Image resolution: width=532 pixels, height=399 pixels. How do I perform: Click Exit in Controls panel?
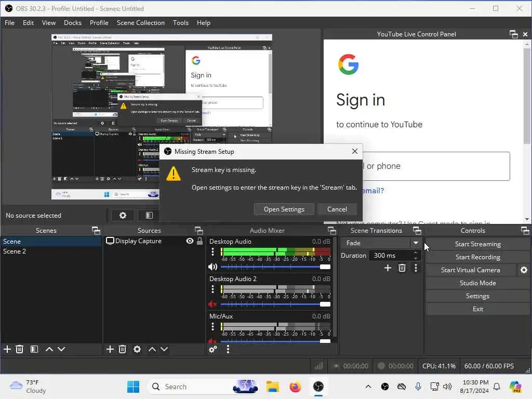tap(478, 309)
